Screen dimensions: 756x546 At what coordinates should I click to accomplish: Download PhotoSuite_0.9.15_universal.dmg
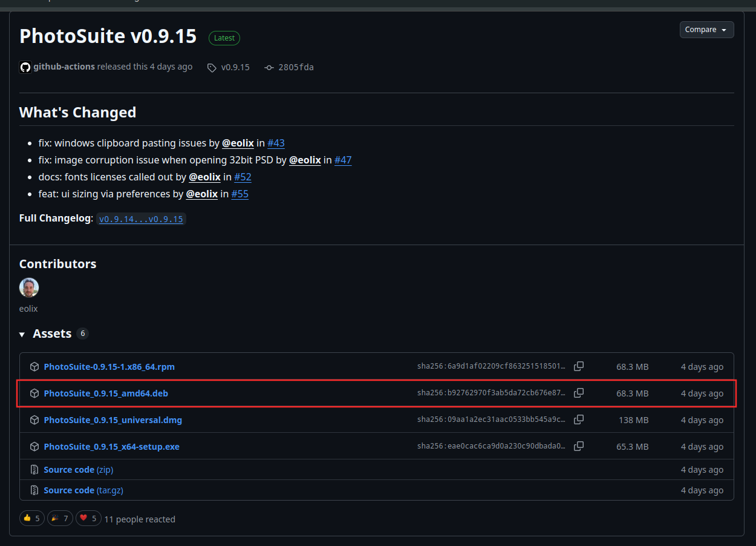113,420
